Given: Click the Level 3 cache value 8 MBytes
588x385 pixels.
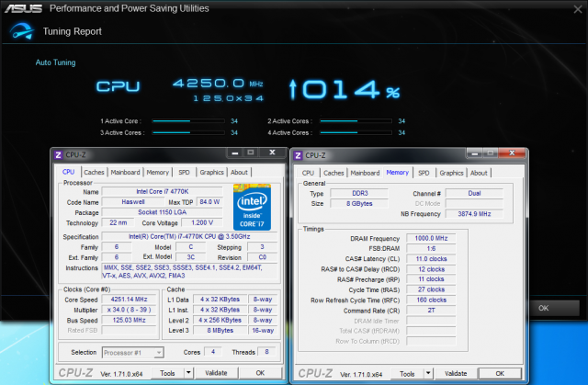Looking at the screenshot, I should coord(220,331).
